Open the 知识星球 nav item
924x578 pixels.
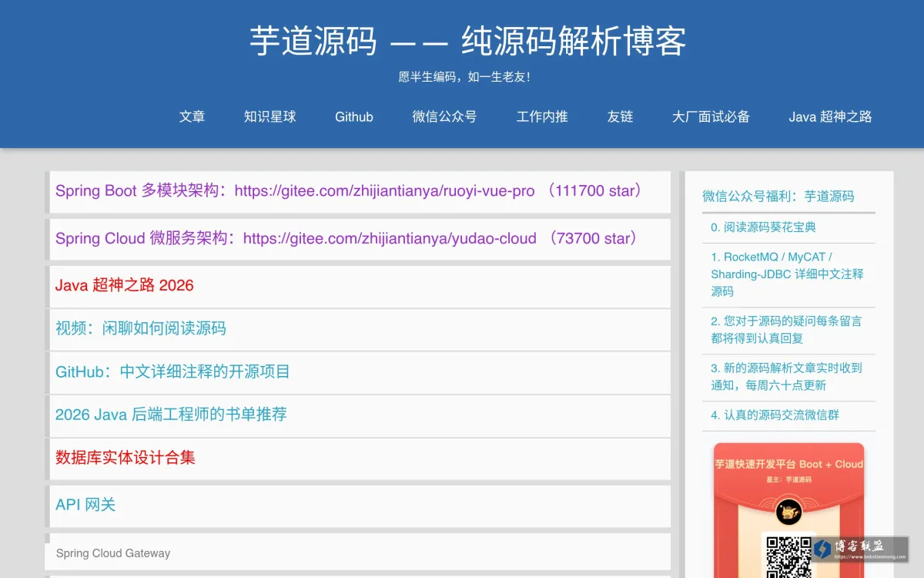[269, 116]
